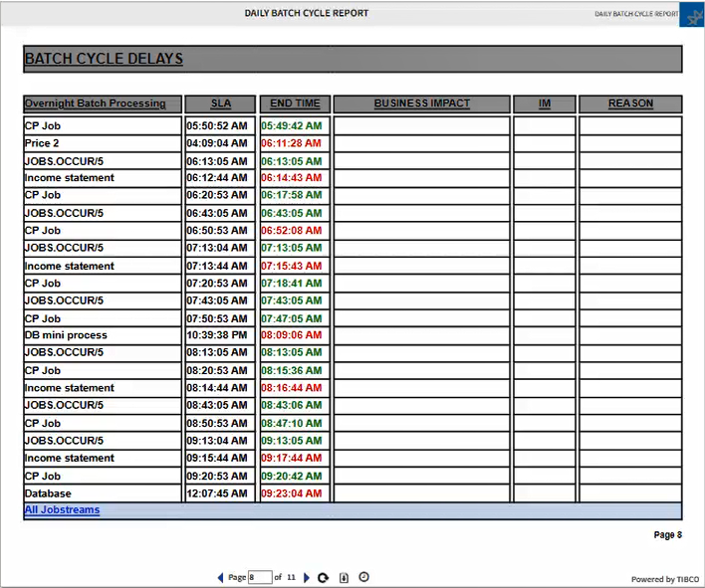This screenshot has width=705, height=588.
Task: Click the SLA column header
Action: point(220,103)
